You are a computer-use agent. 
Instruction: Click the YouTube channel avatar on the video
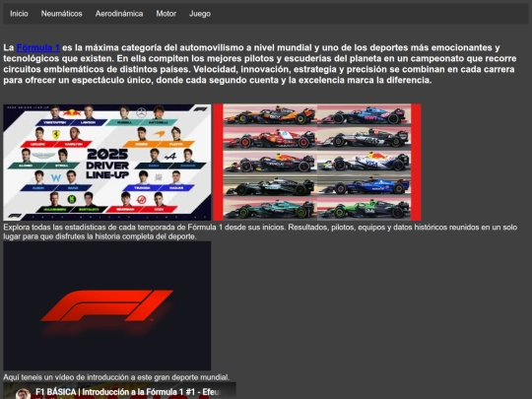click(23, 394)
